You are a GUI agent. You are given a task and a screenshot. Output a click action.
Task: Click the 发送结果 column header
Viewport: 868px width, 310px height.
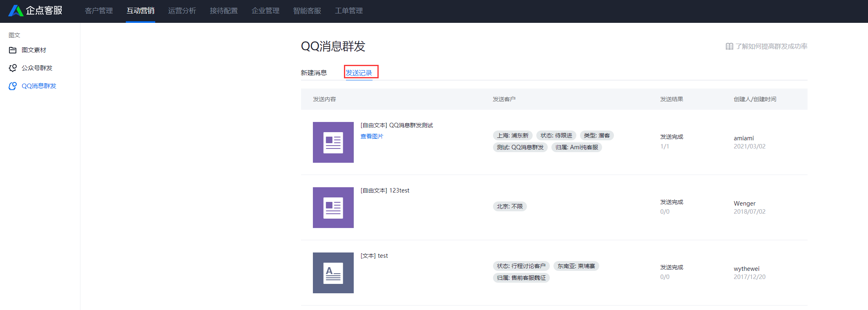pyautogui.click(x=672, y=99)
